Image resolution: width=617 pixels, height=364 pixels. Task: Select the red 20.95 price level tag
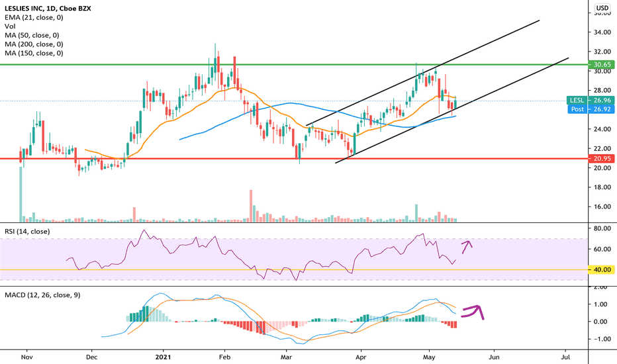coord(601,159)
